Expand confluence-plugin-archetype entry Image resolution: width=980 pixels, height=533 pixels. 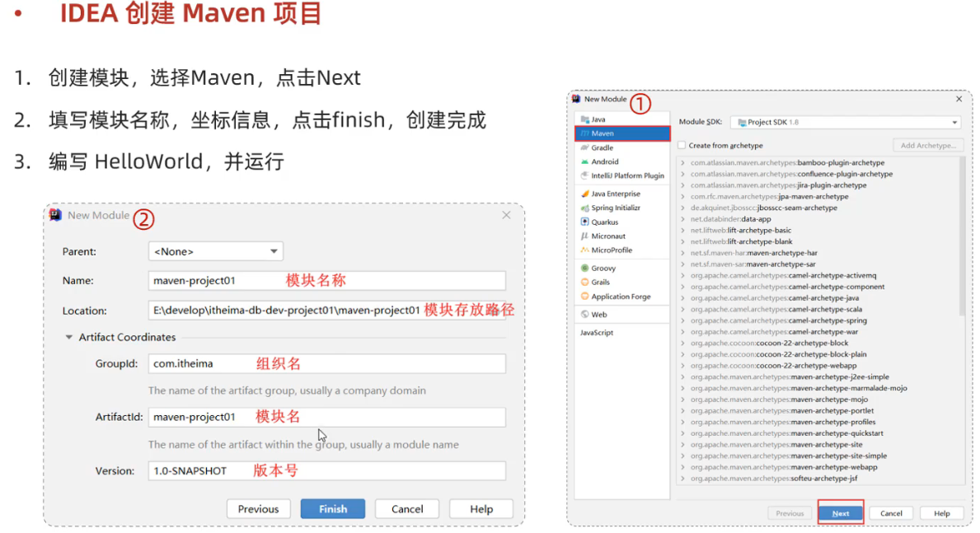coord(682,175)
